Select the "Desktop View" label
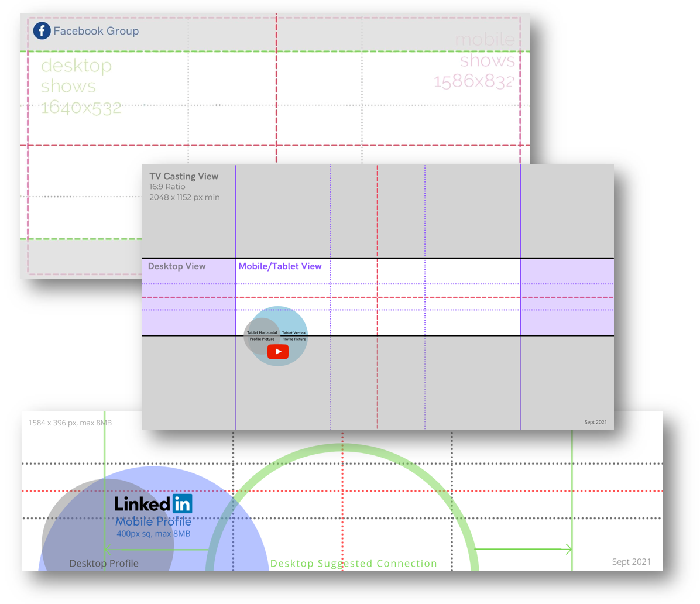 177,266
